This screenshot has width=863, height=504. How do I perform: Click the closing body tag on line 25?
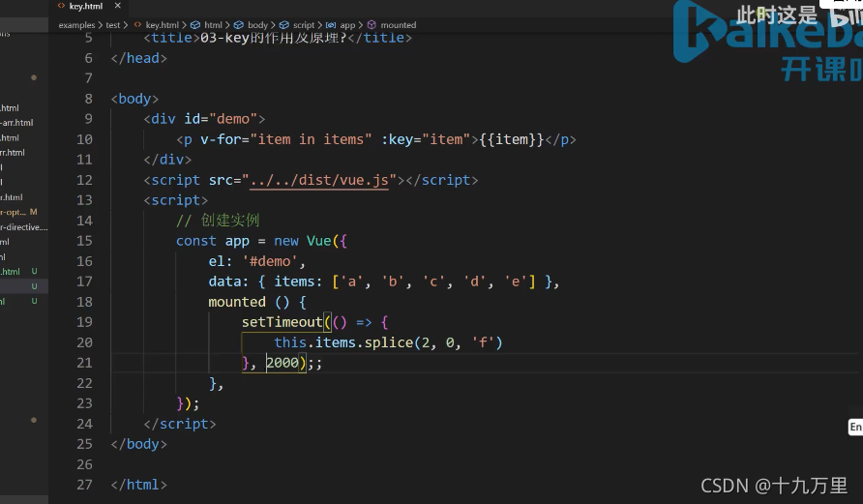point(138,444)
